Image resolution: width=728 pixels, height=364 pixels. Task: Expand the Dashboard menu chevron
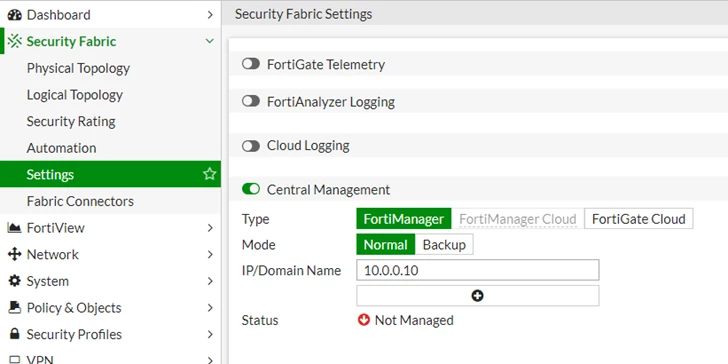pyautogui.click(x=210, y=15)
